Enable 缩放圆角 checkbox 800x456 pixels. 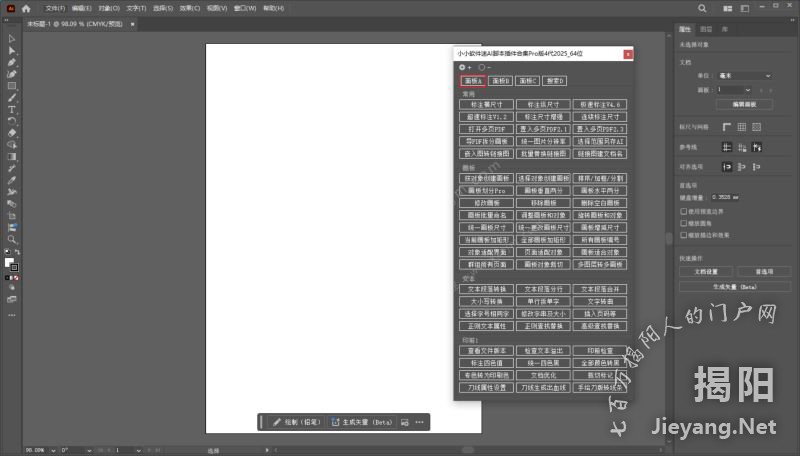pyautogui.click(x=684, y=223)
